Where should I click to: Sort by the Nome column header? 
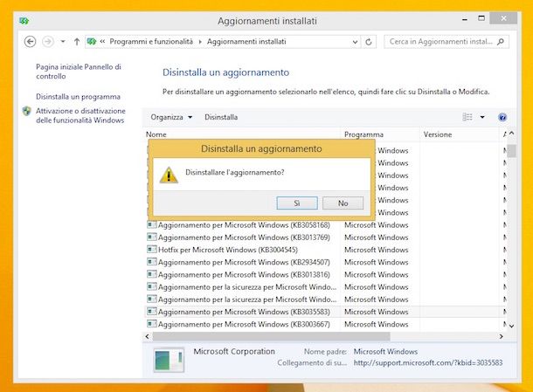click(243, 134)
